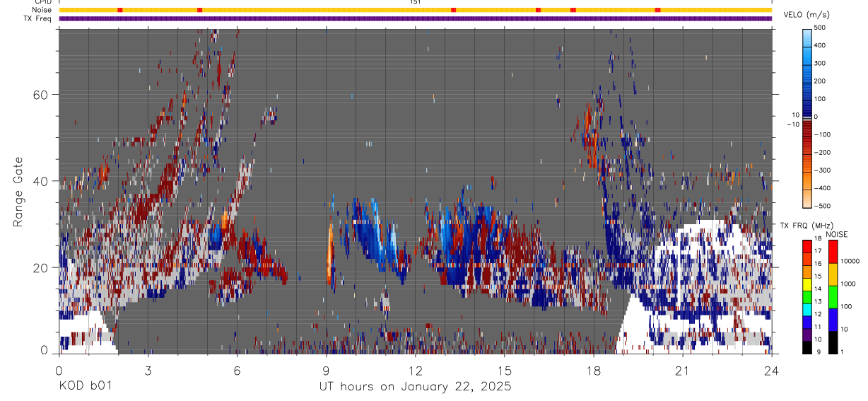Click the "KOD b01" radar label
The width and height of the screenshot is (868, 401).
pos(84,386)
